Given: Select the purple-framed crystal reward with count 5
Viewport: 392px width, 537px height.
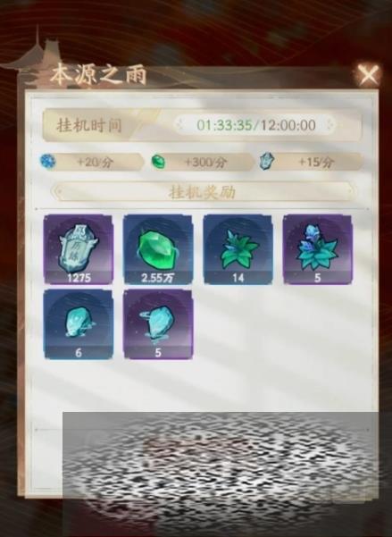Looking at the screenshot, I should pyautogui.click(x=158, y=324).
